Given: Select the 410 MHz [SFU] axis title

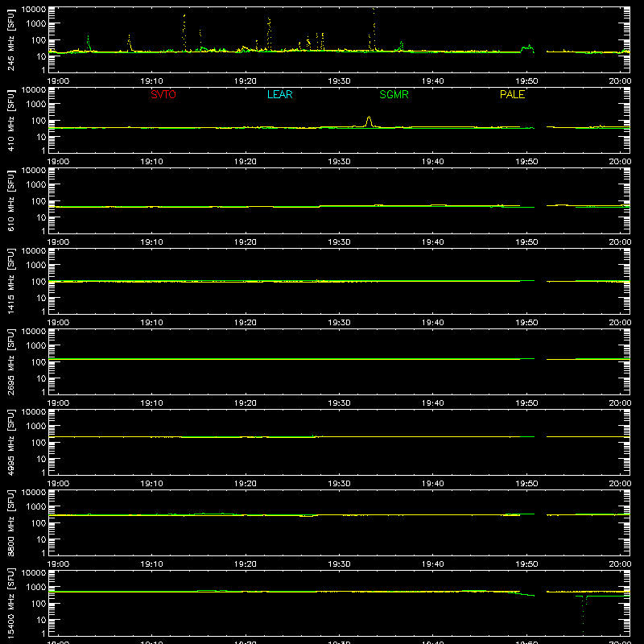Looking at the screenshot, I should click(x=11, y=120).
